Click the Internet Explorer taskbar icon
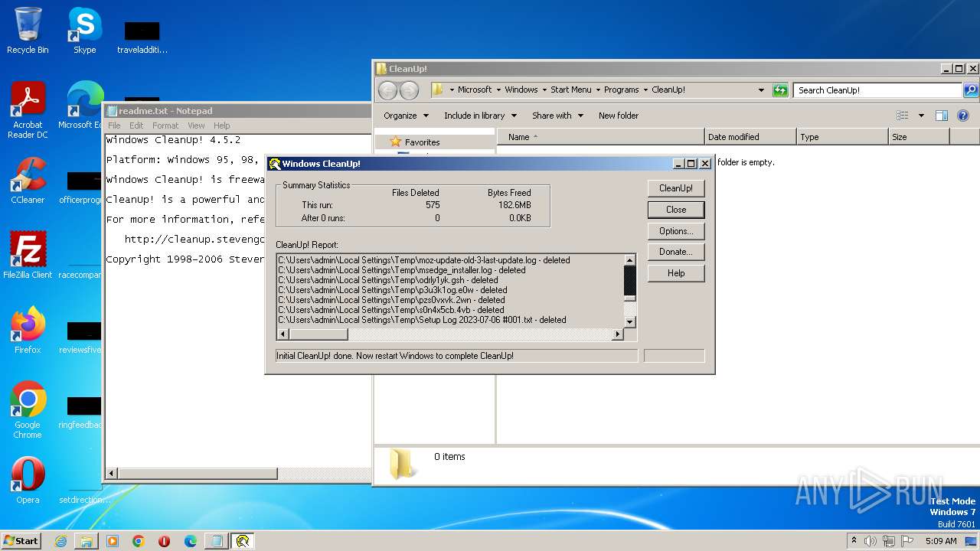 pyautogui.click(x=60, y=541)
